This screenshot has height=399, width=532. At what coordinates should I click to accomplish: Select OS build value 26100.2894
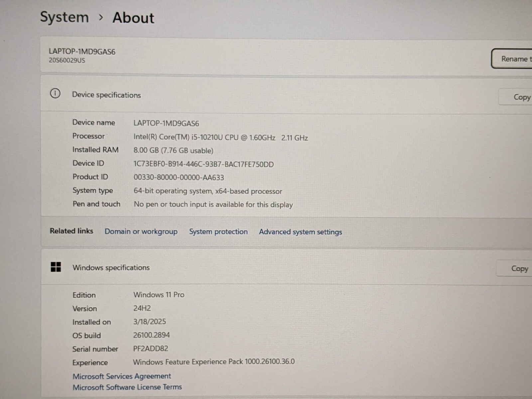coord(152,335)
